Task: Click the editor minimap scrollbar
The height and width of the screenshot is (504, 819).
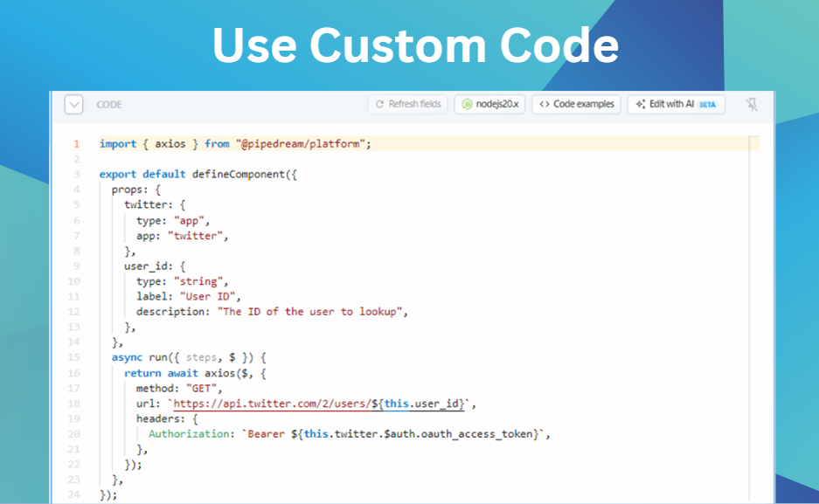Action: coord(753,318)
